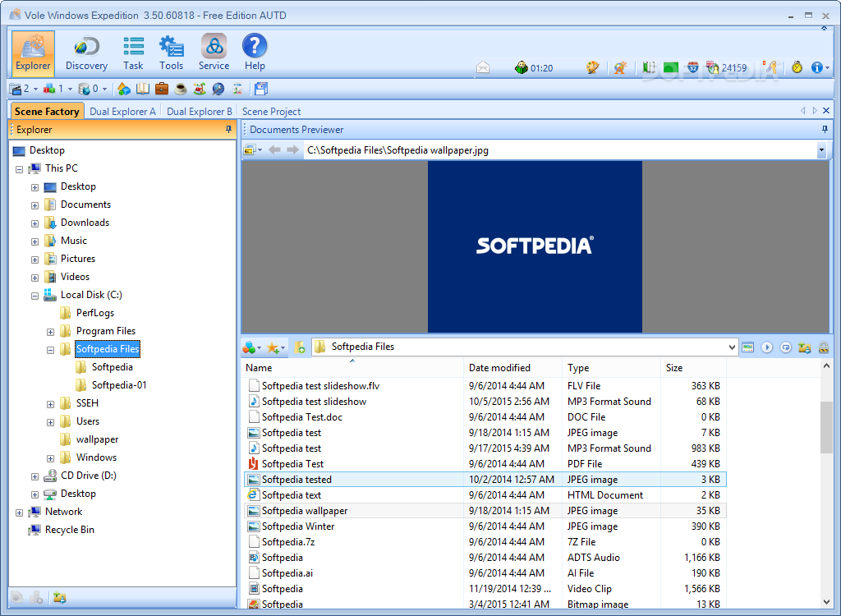This screenshot has width=841, height=616.
Task: Switch to the Scene Project tab
Action: point(271,111)
